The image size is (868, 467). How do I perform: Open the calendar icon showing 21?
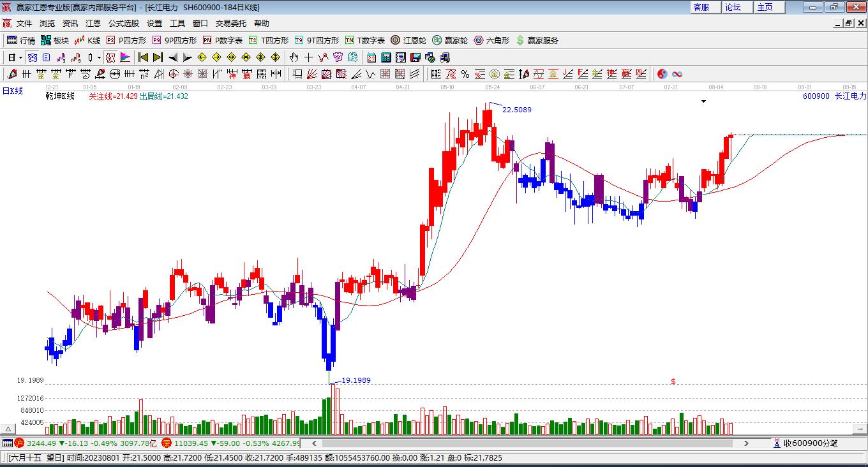[371, 57]
